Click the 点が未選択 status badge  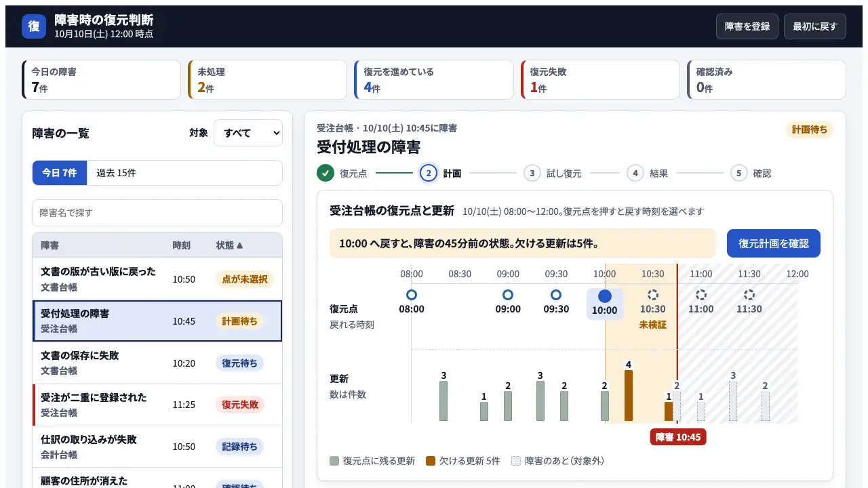tap(245, 279)
